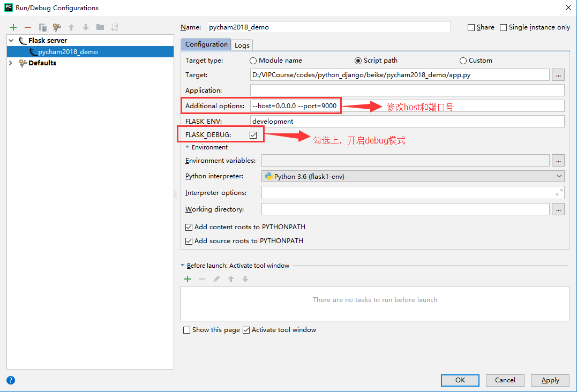This screenshot has height=392, width=577.
Task: Click the Application input field
Action: (x=407, y=91)
